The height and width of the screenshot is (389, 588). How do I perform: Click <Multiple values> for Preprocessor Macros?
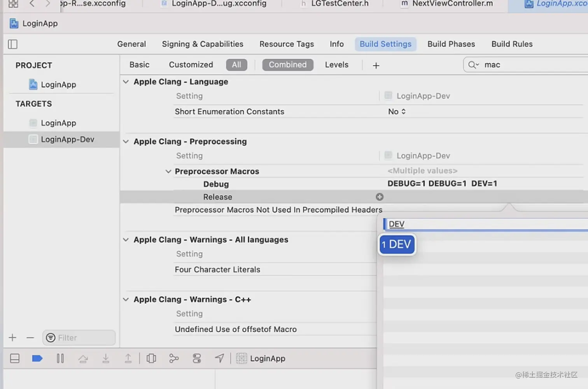pos(422,171)
